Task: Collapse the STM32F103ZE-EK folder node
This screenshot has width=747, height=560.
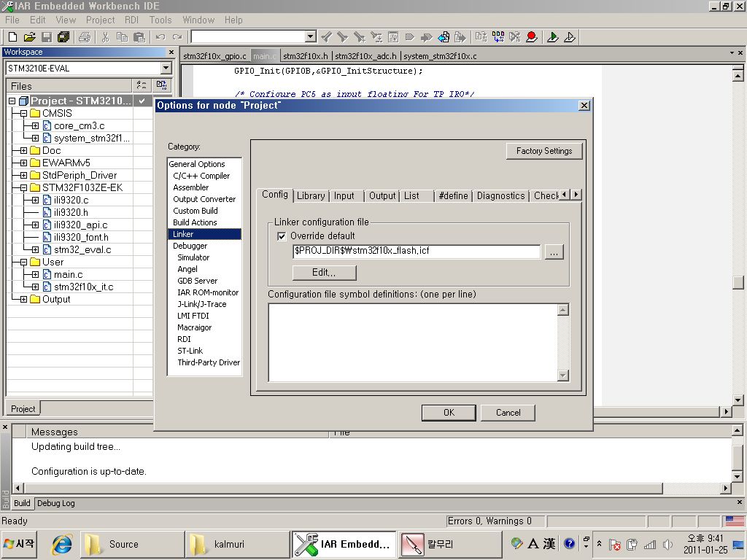Action: (23, 187)
